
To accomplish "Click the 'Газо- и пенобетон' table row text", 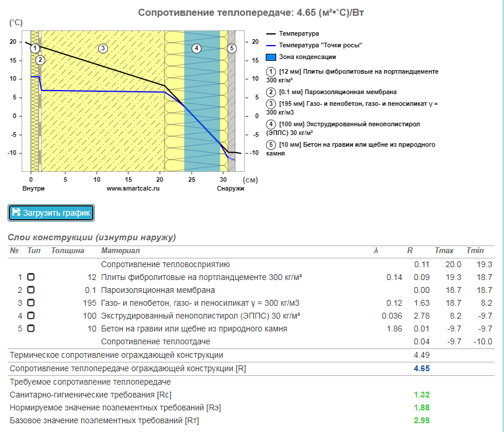I will point(200,303).
